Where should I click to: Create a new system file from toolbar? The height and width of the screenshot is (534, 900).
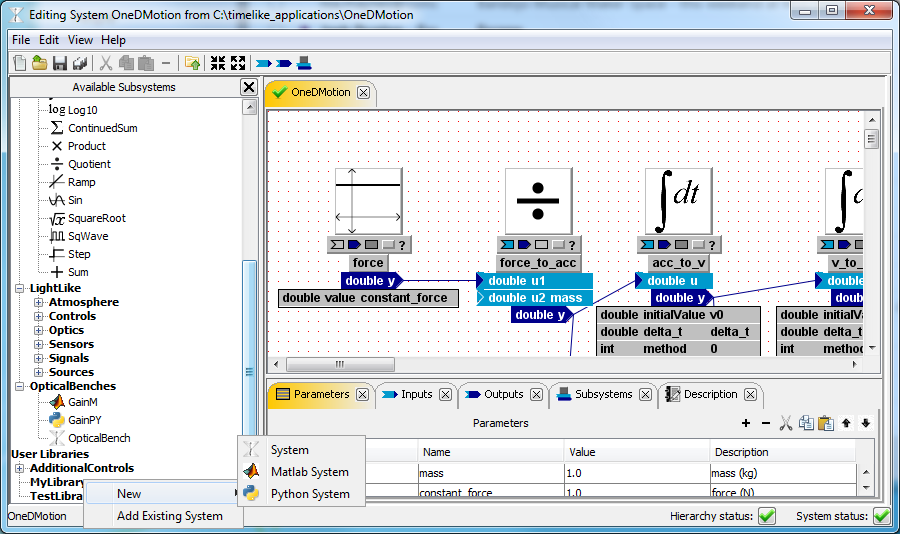coord(20,63)
